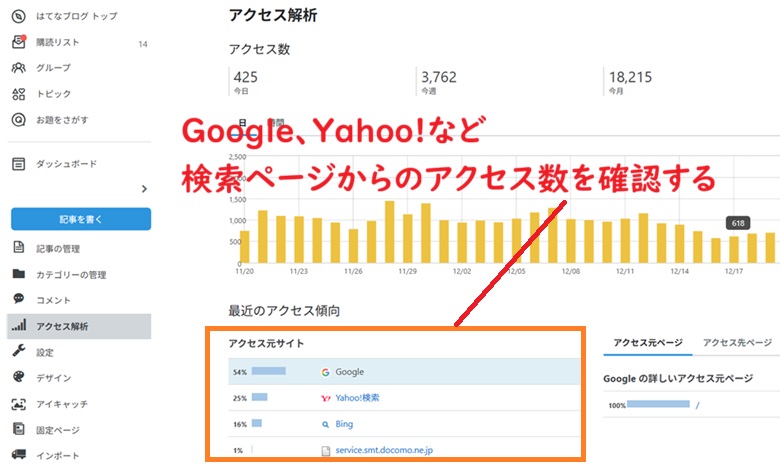
Task: Click the 54% Google percentage bar
Action: [269, 371]
